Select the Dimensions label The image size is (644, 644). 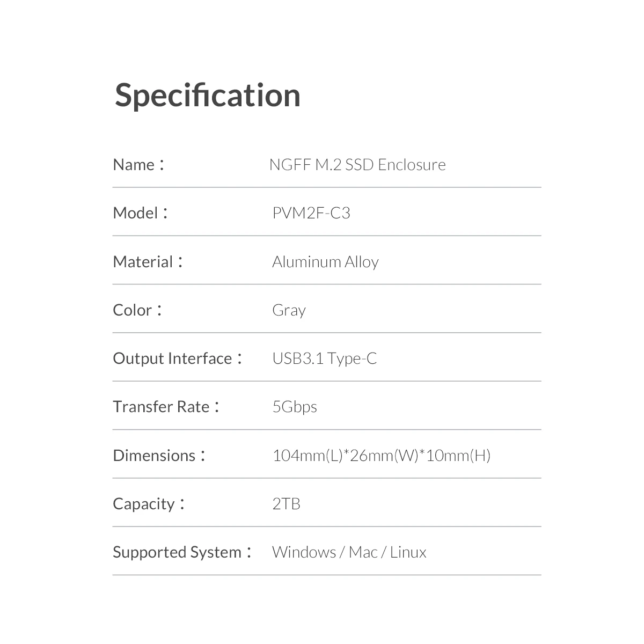[159, 456]
